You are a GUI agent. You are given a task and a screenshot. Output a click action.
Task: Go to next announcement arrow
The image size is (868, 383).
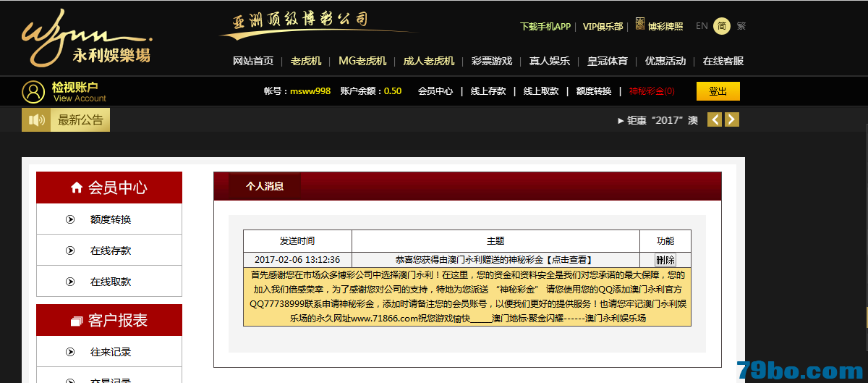point(732,119)
